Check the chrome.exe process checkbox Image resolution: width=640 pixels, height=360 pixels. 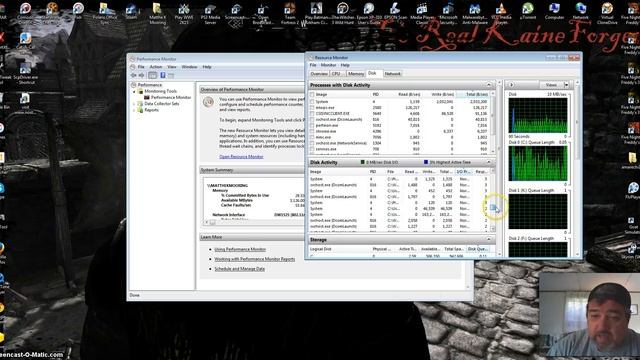(312, 131)
